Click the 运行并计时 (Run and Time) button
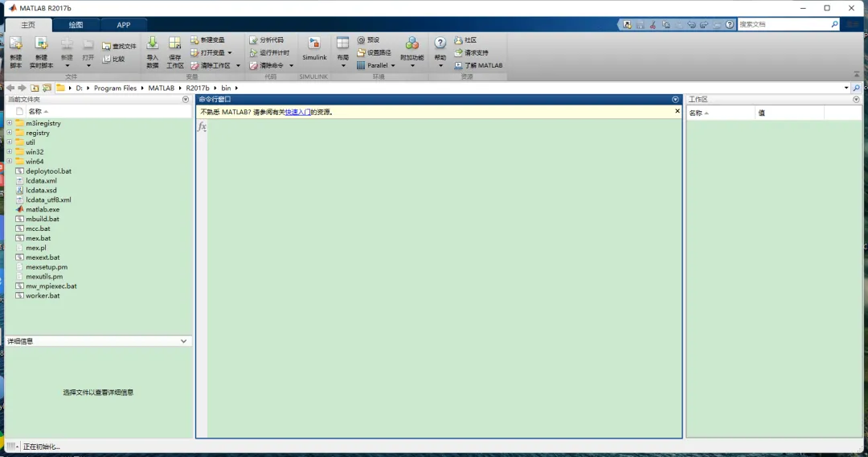Viewport: 868px width, 457px height. [x=269, y=52]
